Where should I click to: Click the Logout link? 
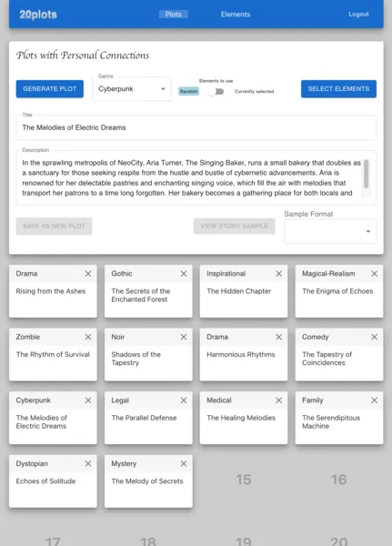(x=358, y=15)
